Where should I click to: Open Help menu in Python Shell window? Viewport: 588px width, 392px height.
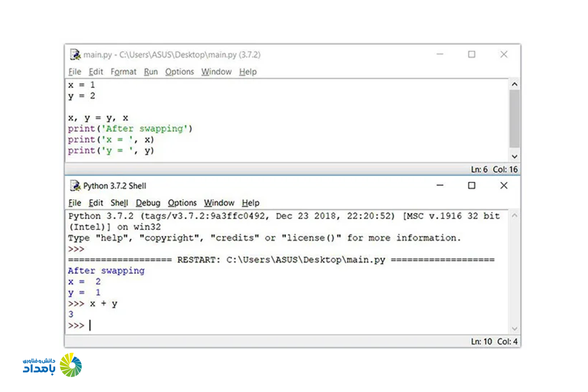[x=250, y=203]
